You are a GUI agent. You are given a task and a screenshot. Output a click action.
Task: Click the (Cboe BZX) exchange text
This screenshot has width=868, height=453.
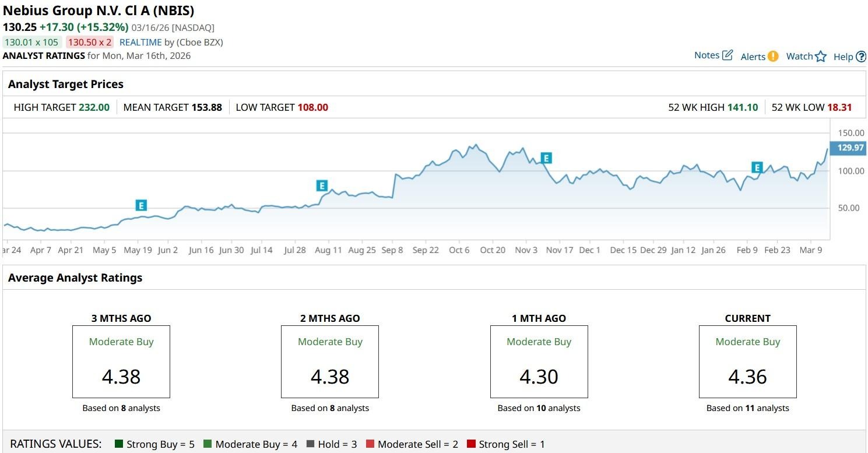(200, 42)
